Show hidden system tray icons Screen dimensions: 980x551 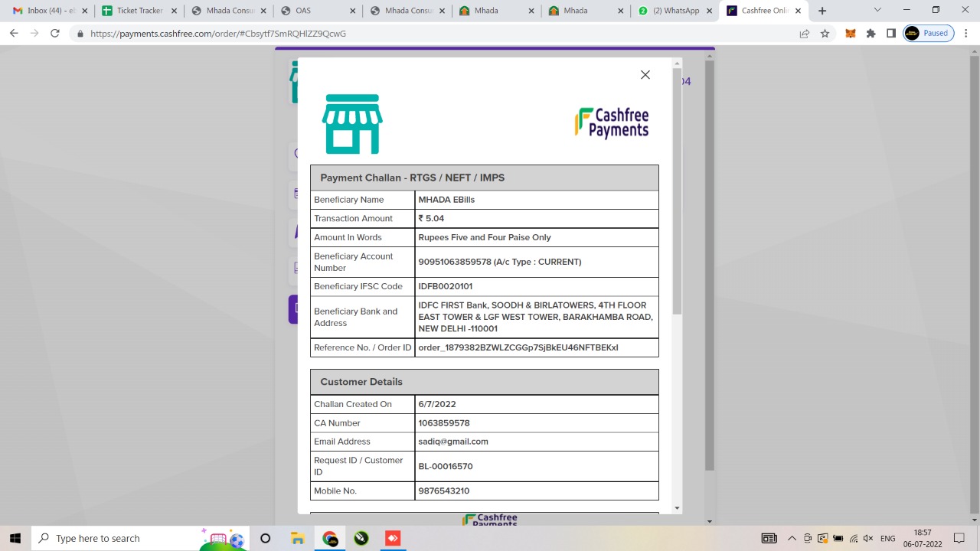(x=792, y=538)
